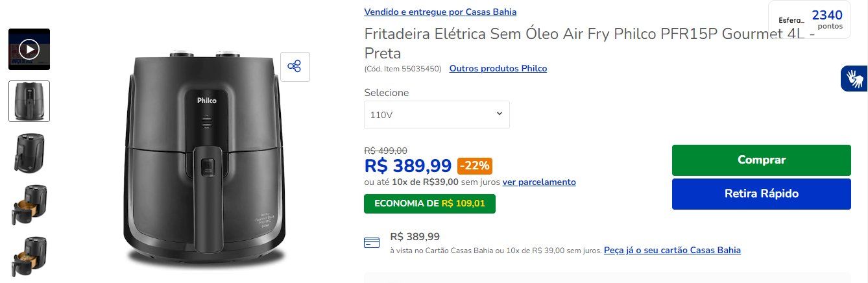
Task: Click 'Vendido e entregue por Casas Bahia' link
Action: (x=440, y=12)
